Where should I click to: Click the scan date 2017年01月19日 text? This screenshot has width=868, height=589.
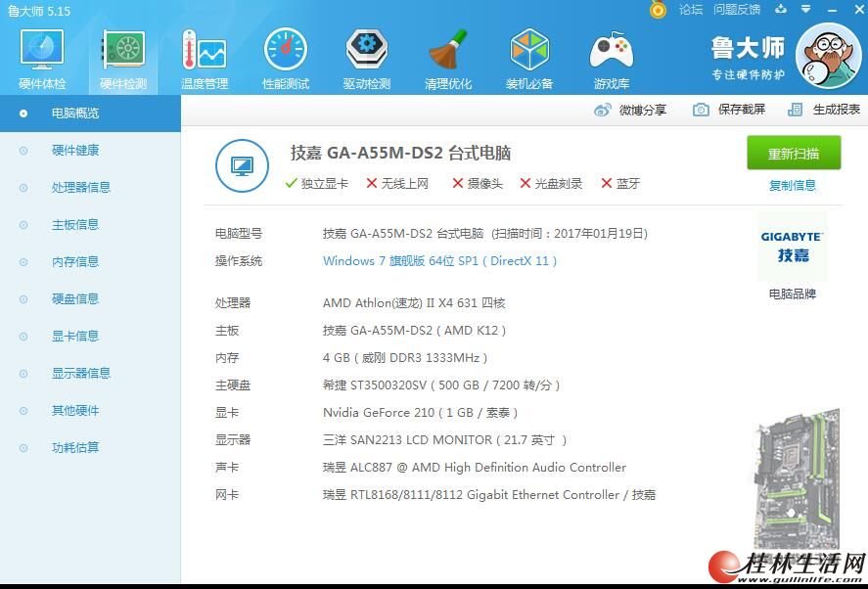click(599, 234)
